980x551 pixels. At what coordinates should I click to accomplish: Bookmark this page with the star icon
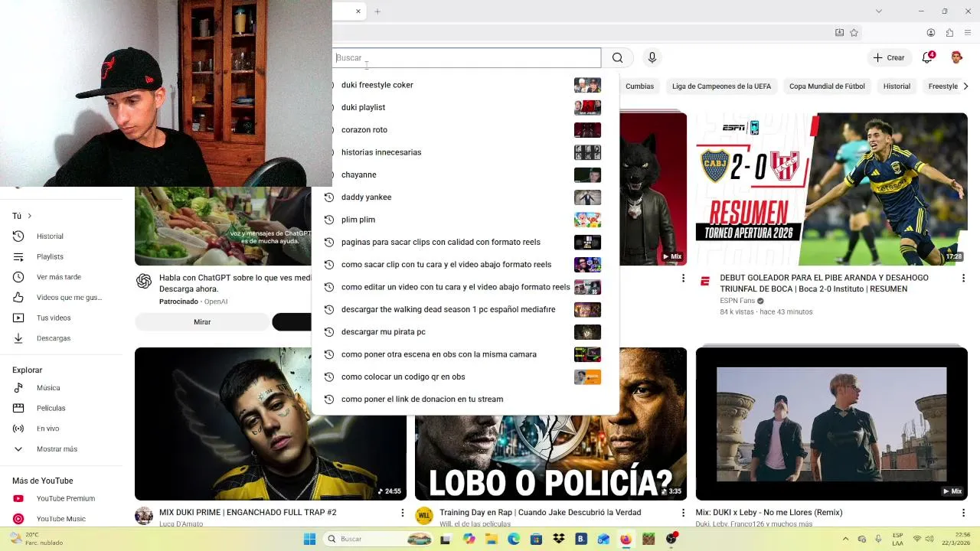pos(854,33)
